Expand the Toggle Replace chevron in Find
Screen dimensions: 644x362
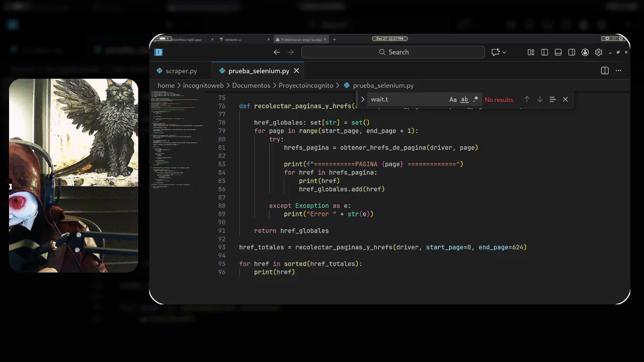point(362,100)
